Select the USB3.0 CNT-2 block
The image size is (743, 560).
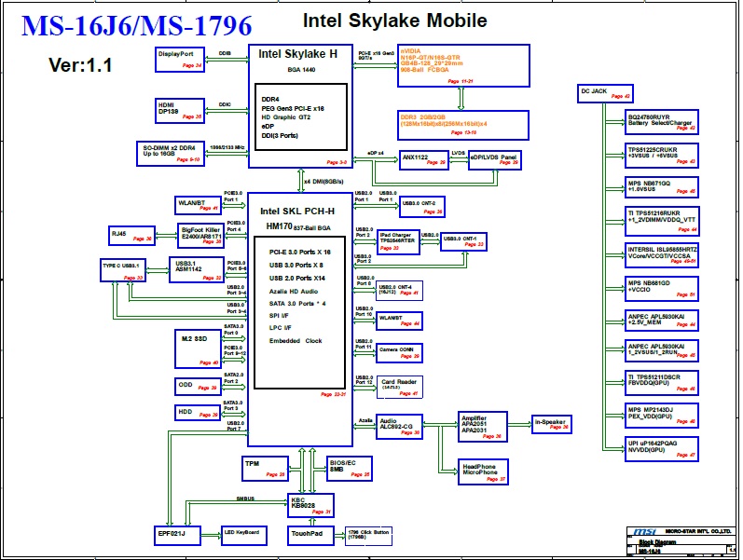(x=421, y=207)
